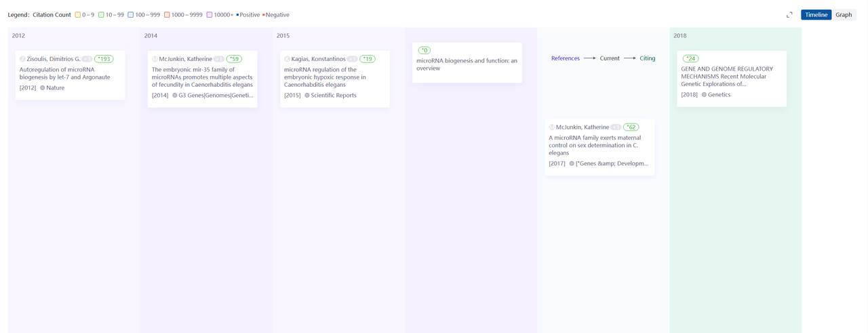Image resolution: width=868 pixels, height=333 pixels.
Task: Click the 2018 timeline column header
Action: pos(680,36)
